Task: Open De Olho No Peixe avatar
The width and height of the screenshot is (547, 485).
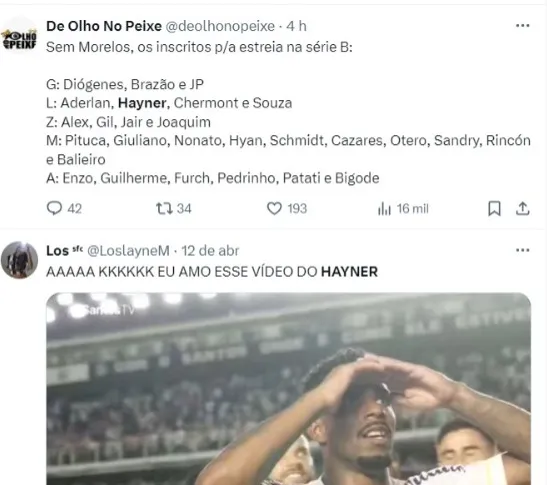Action: tap(19, 35)
